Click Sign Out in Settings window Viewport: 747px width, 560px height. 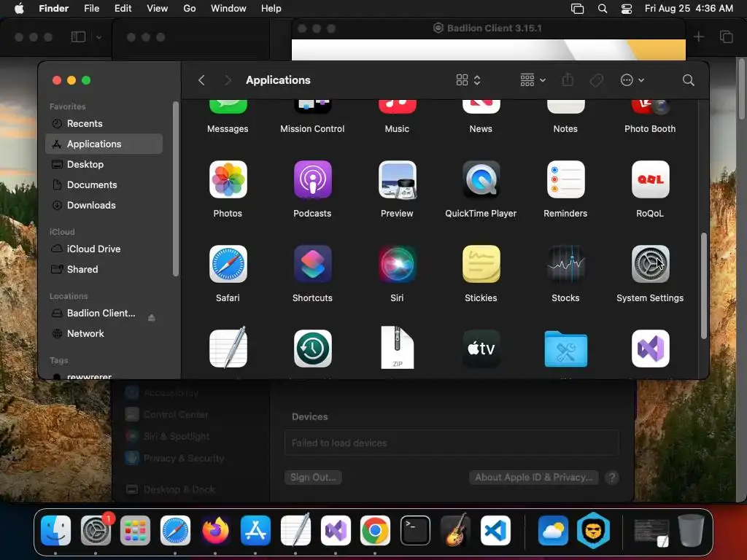point(313,477)
